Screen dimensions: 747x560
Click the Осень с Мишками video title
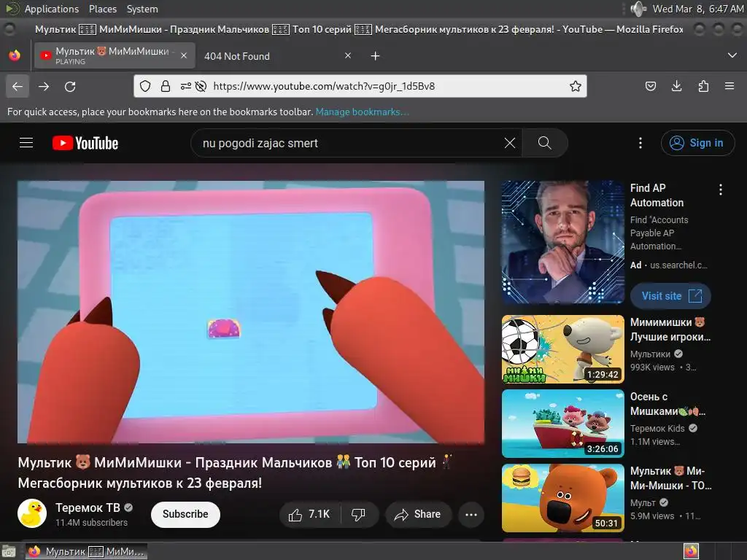pyautogui.click(x=668, y=404)
